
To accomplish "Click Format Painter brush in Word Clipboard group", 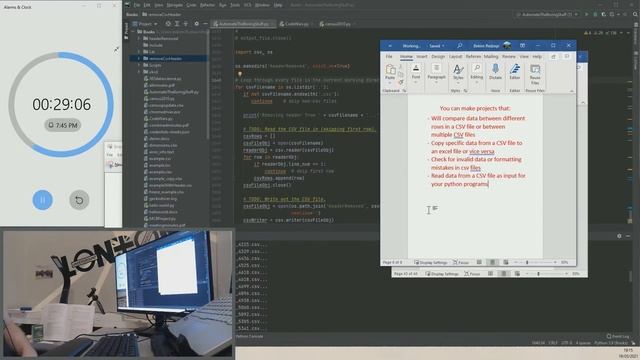I will click(x=401, y=82).
